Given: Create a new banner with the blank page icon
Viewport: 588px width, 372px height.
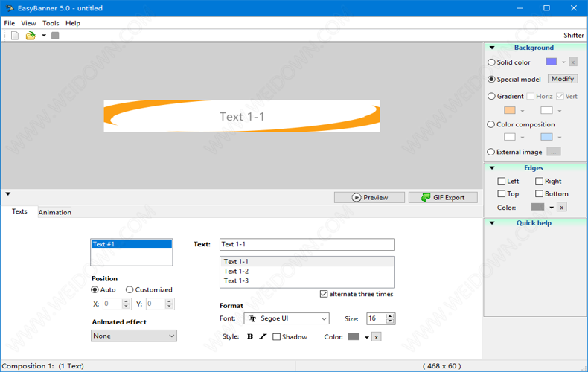Looking at the screenshot, I should point(15,36).
